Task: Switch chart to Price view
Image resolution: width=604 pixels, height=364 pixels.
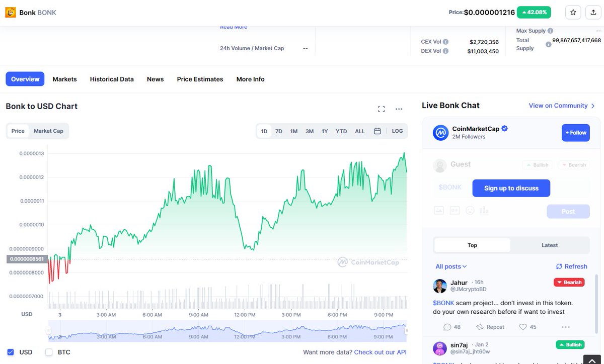Action: 18,131
